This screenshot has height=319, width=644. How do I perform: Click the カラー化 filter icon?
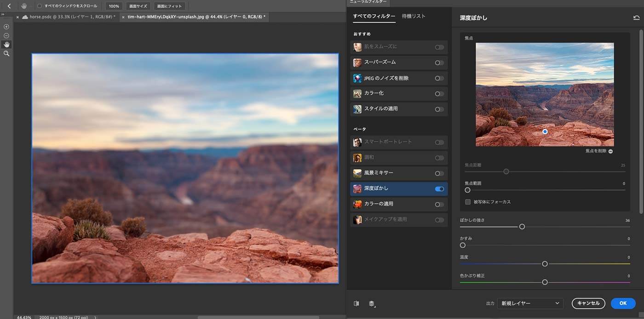pyautogui.click(x=357, y=93)
